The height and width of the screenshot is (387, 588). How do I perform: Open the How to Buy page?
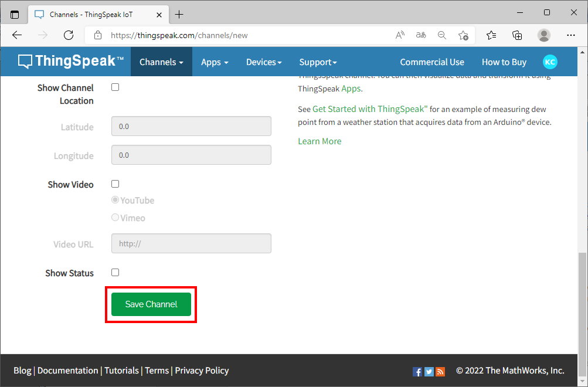(504, 62)
